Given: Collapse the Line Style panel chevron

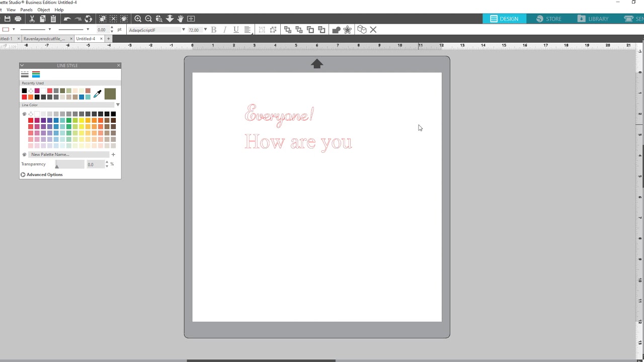Looking at the screenshot, I should (22, 65).
